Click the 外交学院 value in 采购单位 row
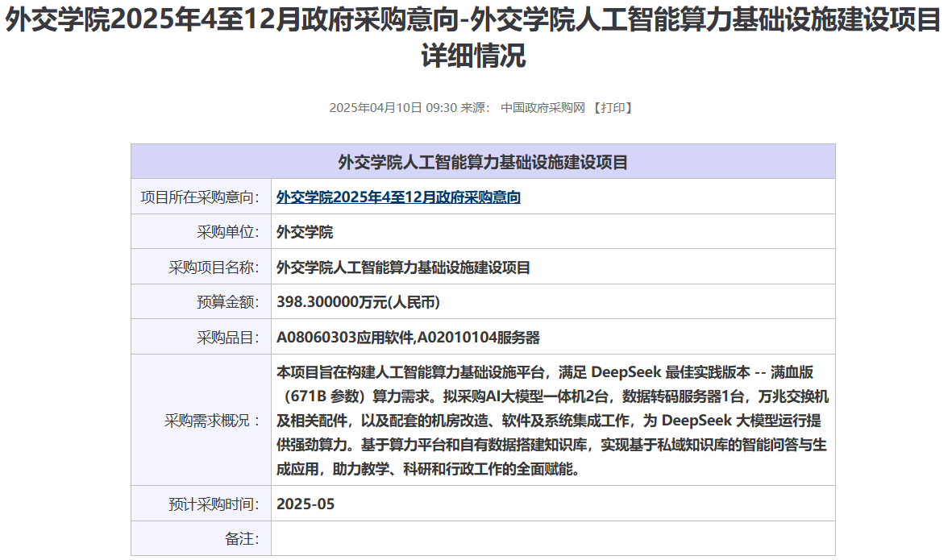 (x=305, y=232)
